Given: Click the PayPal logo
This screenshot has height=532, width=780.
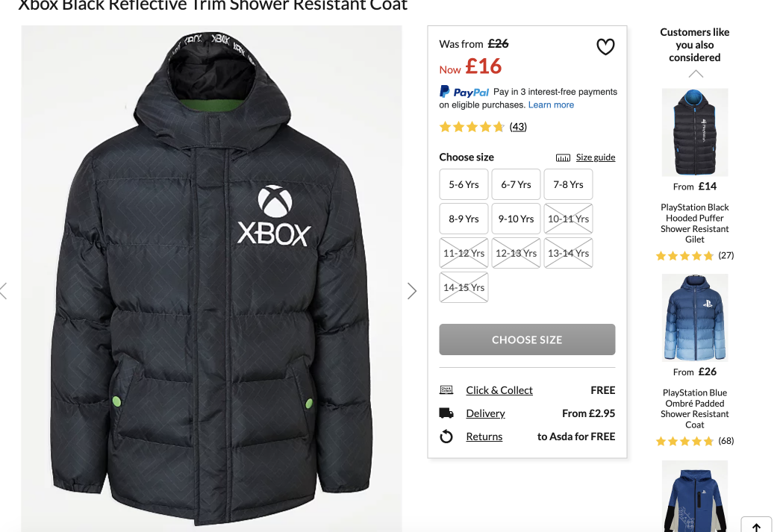Looking at the screenshot, I should point(464,92).
